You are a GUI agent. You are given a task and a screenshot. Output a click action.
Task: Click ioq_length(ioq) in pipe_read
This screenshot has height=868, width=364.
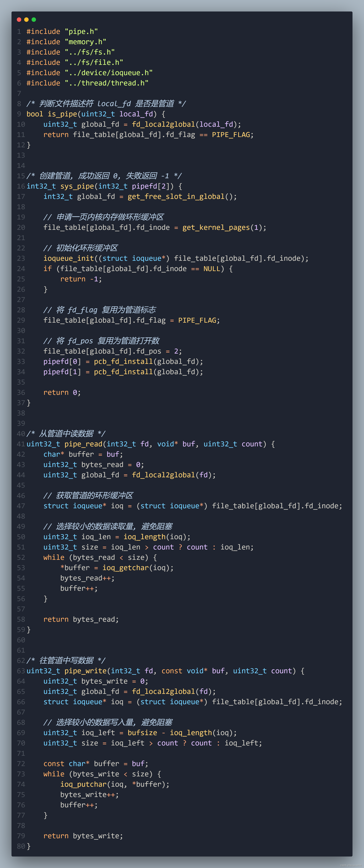(155, 537)
